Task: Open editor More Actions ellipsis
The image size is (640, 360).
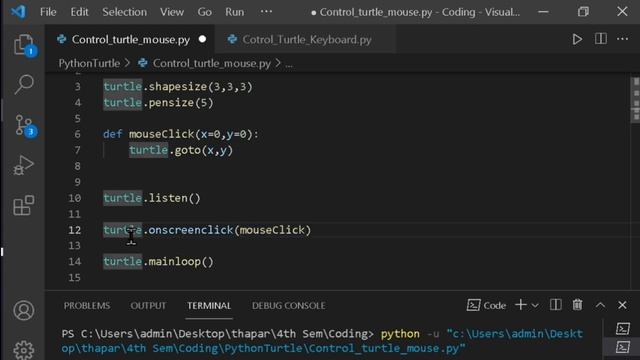Action: click(622, 39)
